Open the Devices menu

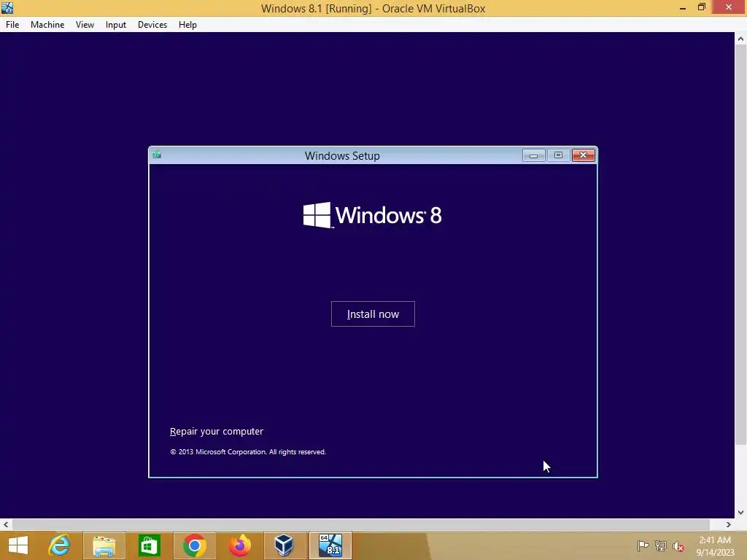pyautogui.click(x=152, y=25)
